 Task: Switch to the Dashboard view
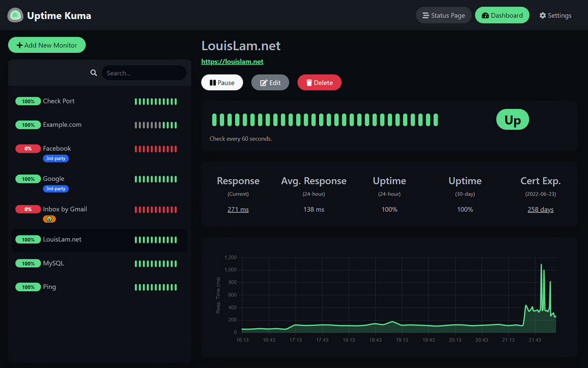tap(502, 15)
